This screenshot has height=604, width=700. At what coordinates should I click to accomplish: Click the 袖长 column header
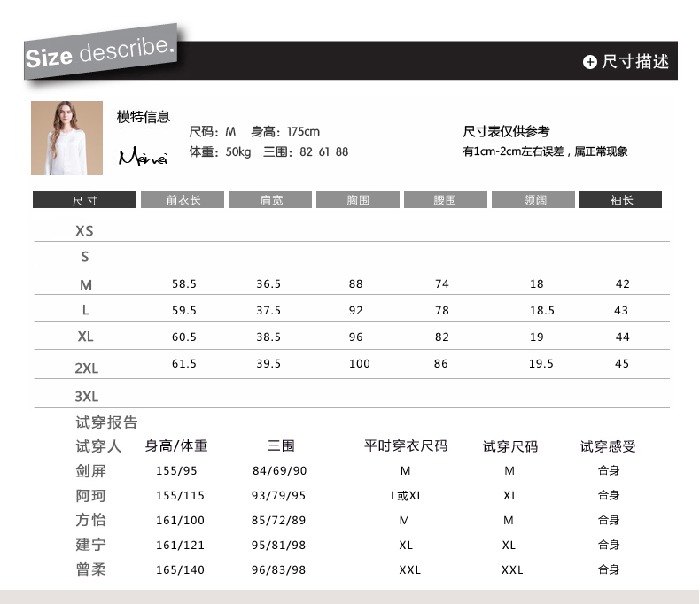[x=620, y=200]
